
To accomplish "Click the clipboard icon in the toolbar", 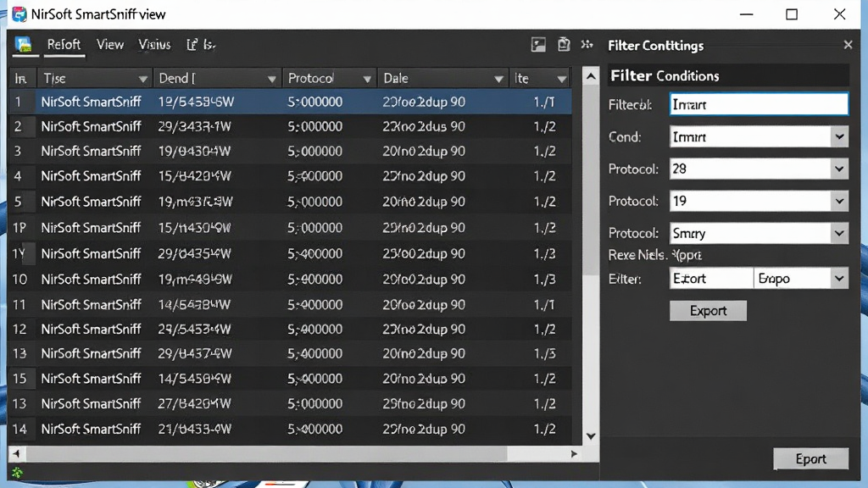I will click(564, 45).
